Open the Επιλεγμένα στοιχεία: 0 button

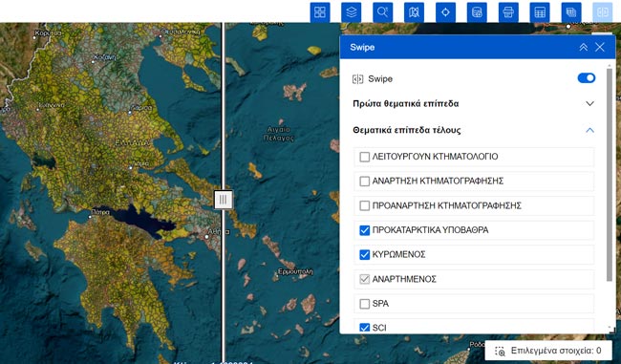click(548, 351)
